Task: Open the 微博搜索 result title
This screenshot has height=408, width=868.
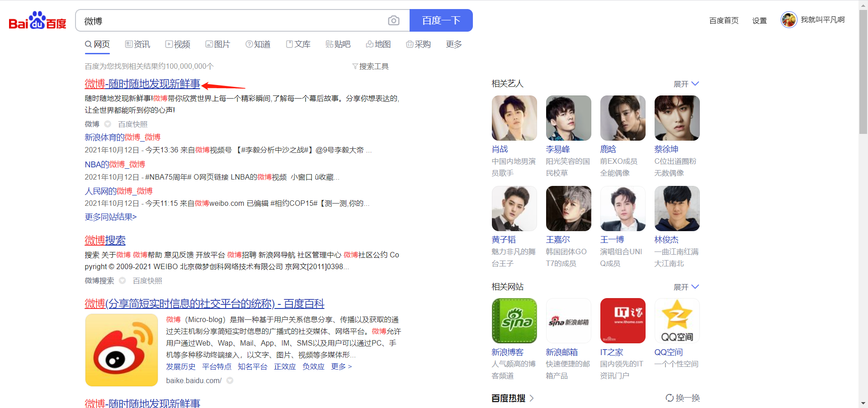Action: point(105,240)
